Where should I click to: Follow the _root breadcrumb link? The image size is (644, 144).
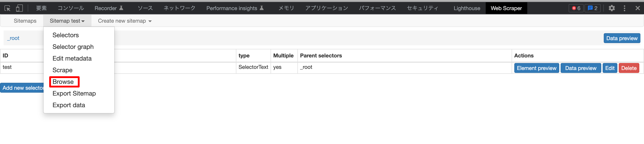point(13,38)
